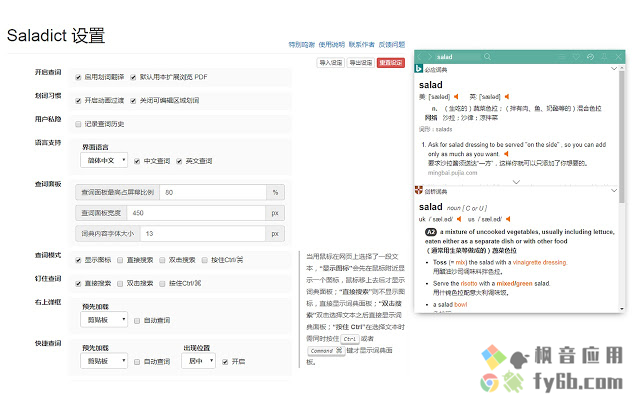Click the Bing dictionary logo icon

[x=418, y=69]
